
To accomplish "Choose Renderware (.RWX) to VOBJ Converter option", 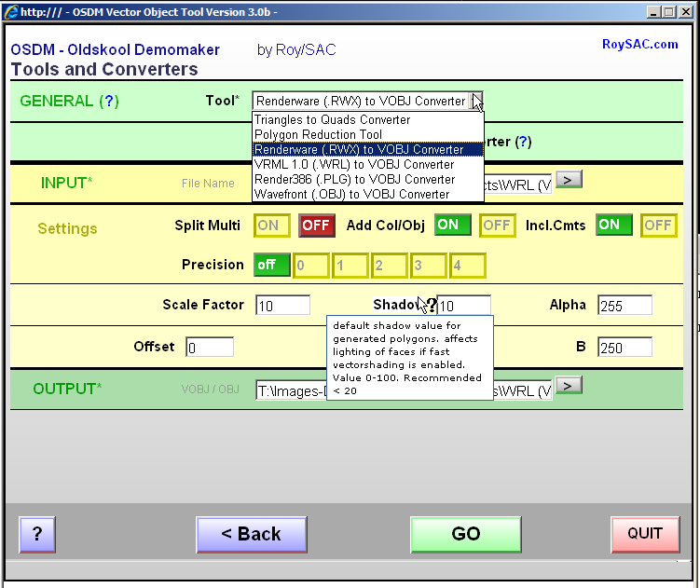I will coord(368,149).
